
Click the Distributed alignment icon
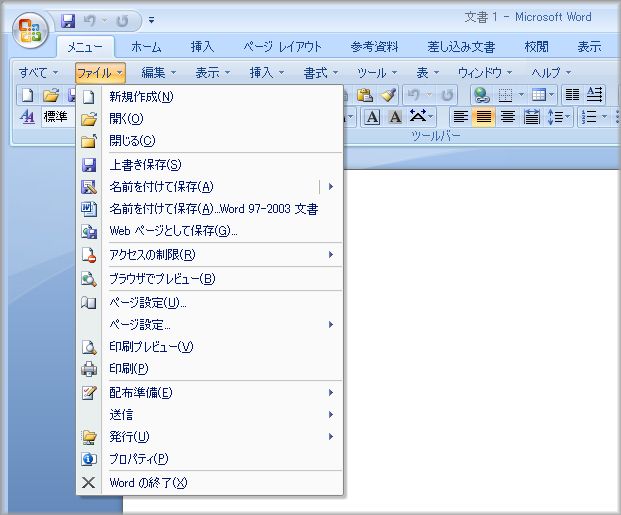point(531,117)
